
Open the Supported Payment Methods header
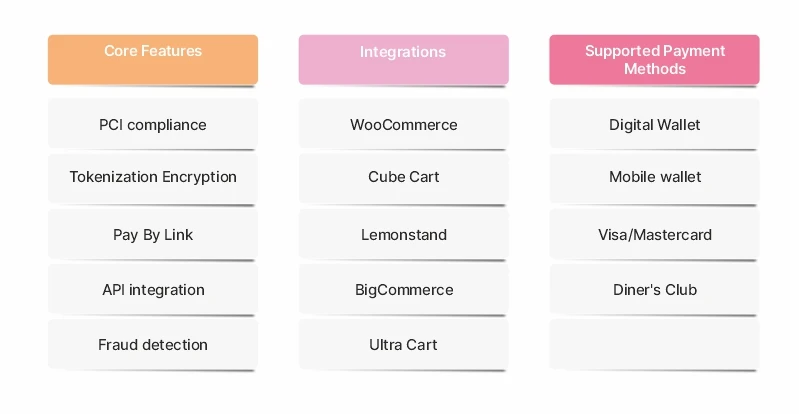coord(654,60)
